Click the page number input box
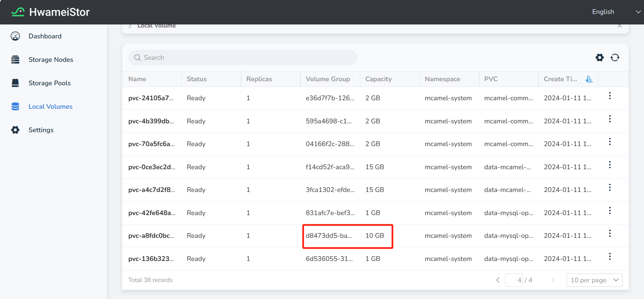This screenshot has height=299, width=644. pos(514,280)
